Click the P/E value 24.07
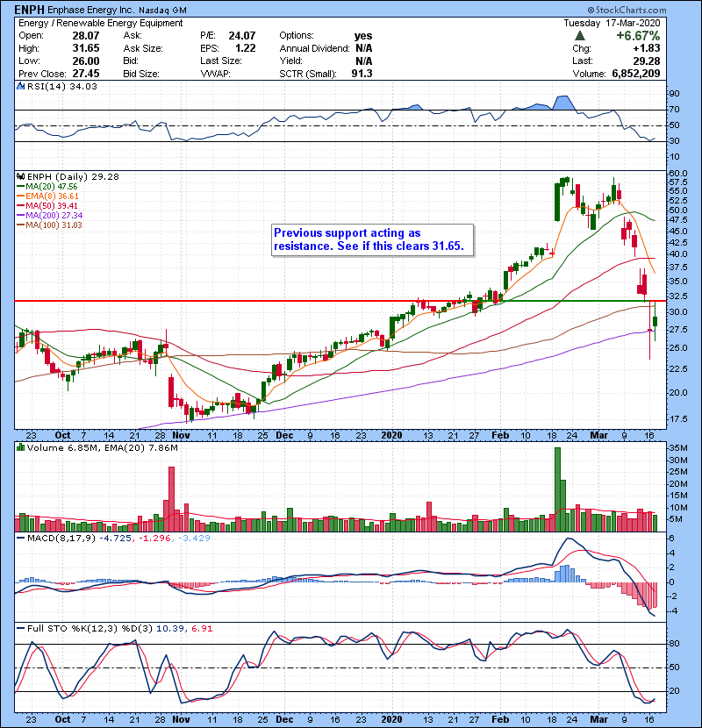 [242, 36]
